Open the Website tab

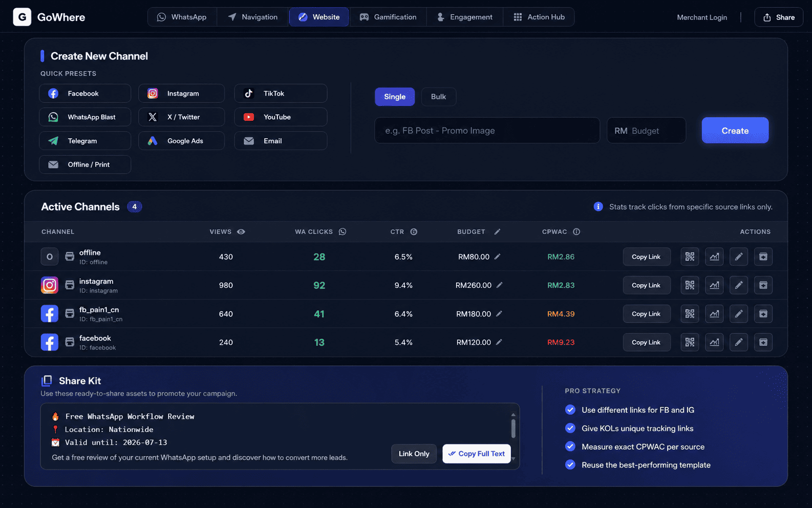[319, 17]
